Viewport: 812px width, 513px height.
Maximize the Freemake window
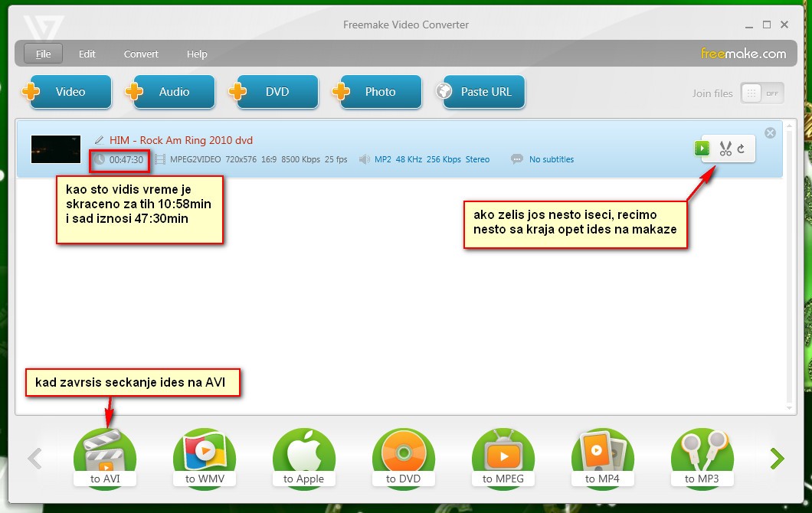coord(767,25)
